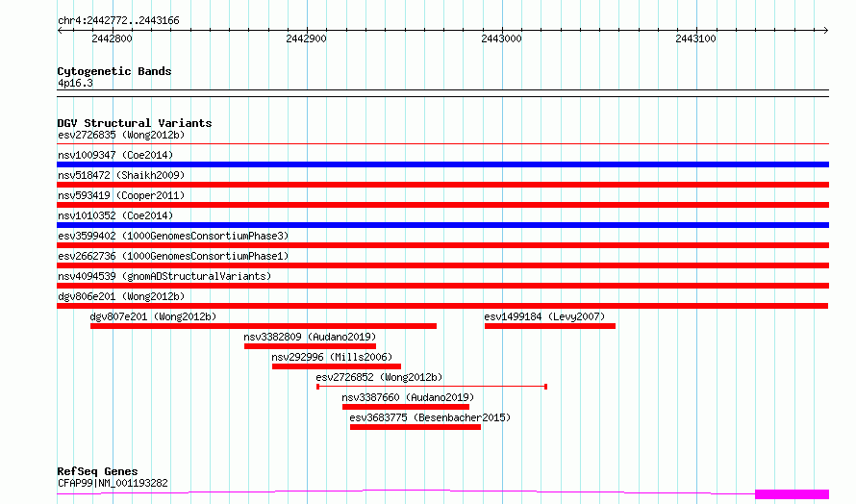
Task: Click nsv4094539 (gnomADStructuralVariants) label
Action: coord(164,276)
